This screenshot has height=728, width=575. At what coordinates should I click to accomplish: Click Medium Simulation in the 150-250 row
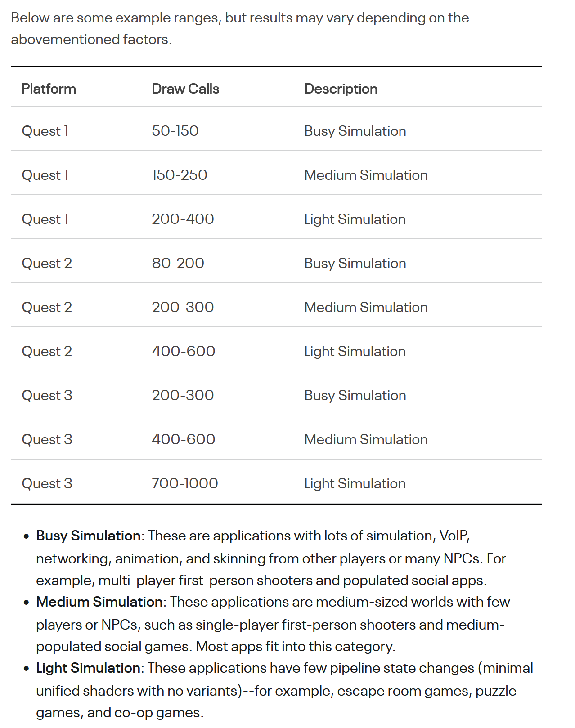pos(366,175)
